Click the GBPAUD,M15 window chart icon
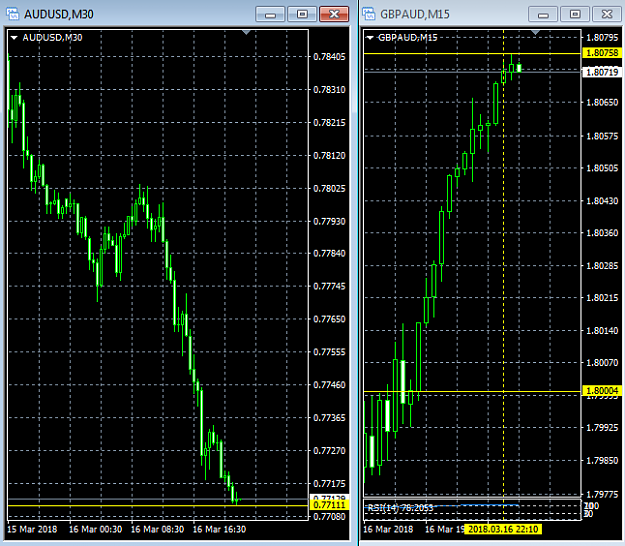This screenshot has width=625, height=546. 369,14
